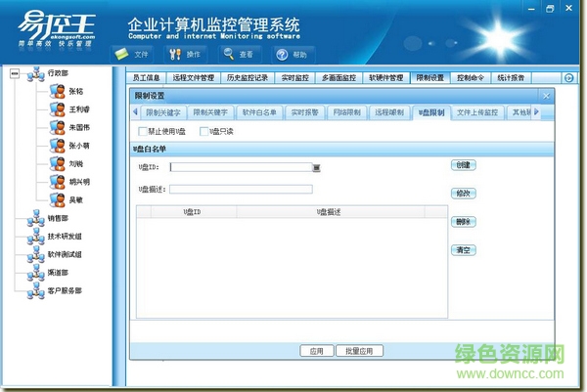Click the 删除 button
Image resolution: width=587 pixels, height=392 pixels.
coord(464,222)
